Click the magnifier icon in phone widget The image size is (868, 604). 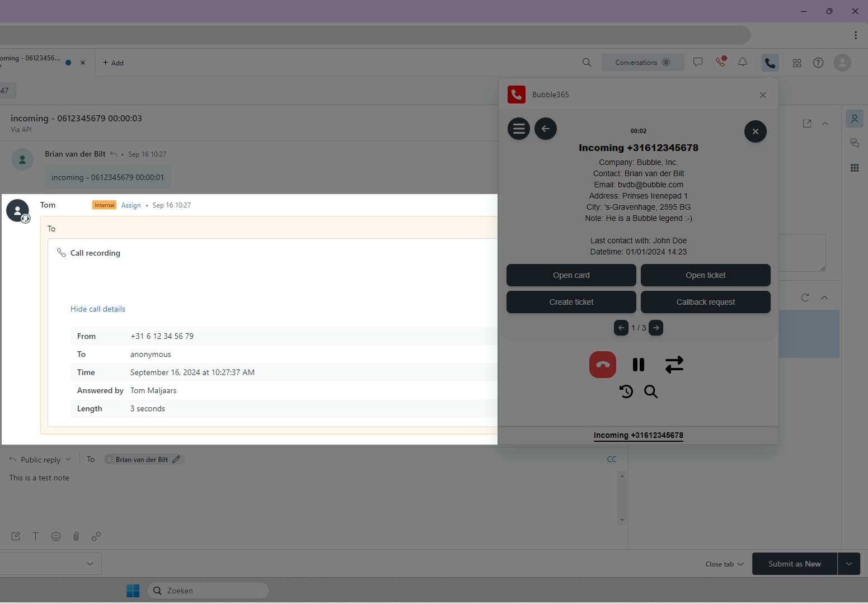pos(651,391)
